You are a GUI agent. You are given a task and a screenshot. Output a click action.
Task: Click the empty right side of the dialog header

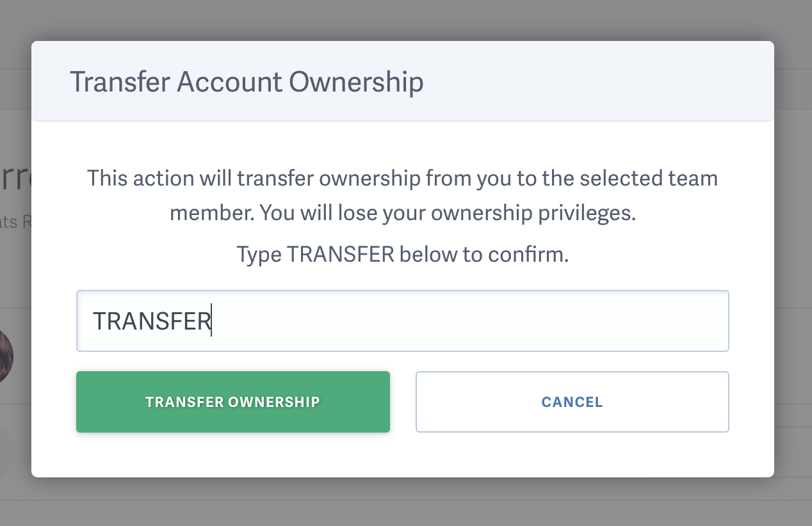(x=608, y=82)
